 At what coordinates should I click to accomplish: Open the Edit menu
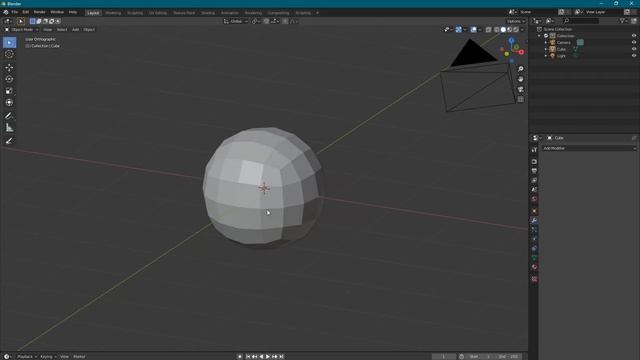[26, 12]
